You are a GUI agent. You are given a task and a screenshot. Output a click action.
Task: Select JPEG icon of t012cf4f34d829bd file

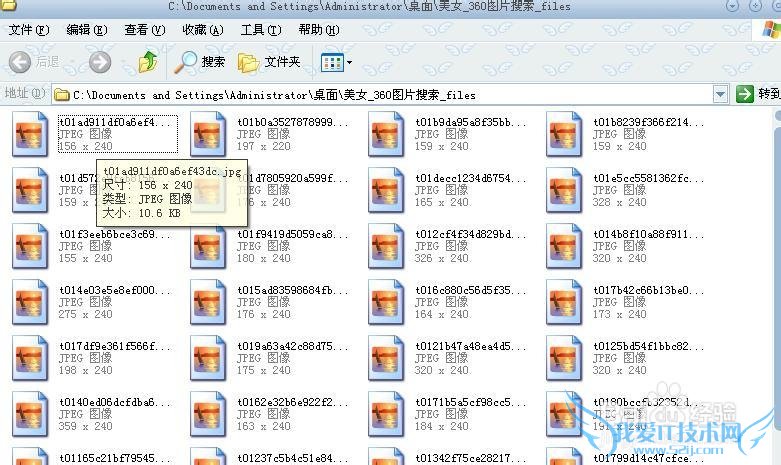tap(386, 246)
